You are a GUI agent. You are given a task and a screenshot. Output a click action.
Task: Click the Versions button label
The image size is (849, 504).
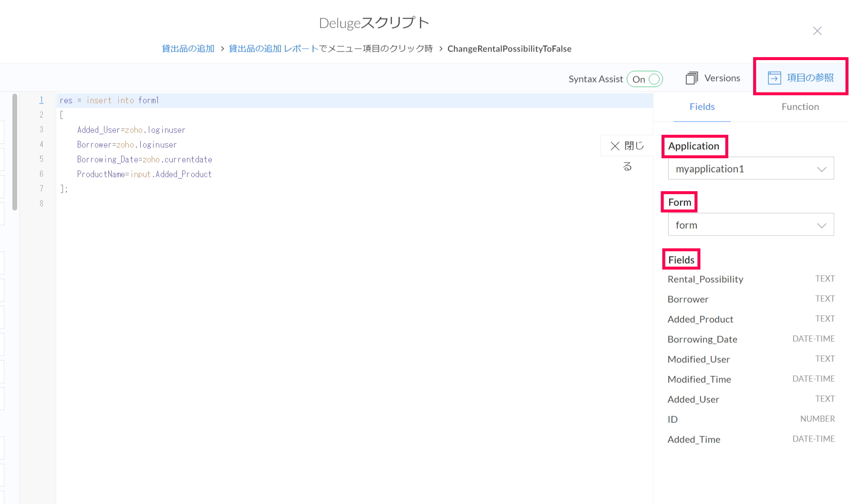722,78
